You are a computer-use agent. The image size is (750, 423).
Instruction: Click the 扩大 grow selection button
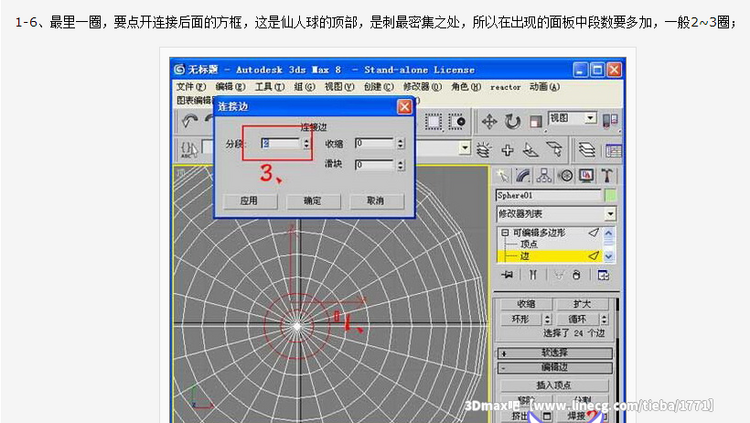coord(582,304)
